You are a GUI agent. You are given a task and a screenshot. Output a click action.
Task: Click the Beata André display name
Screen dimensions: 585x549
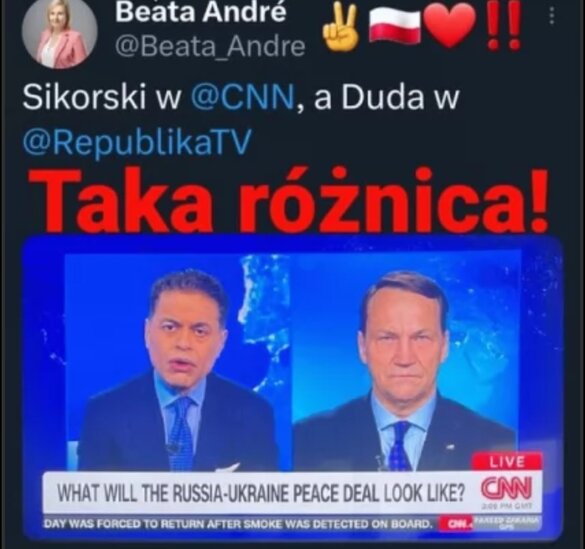pos(201,12)
